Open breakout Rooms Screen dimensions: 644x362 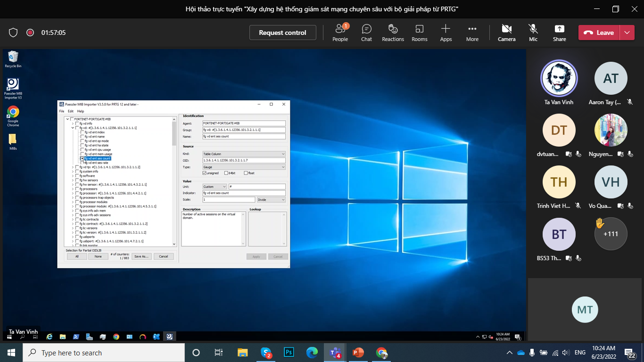click(x=419, y=33)
